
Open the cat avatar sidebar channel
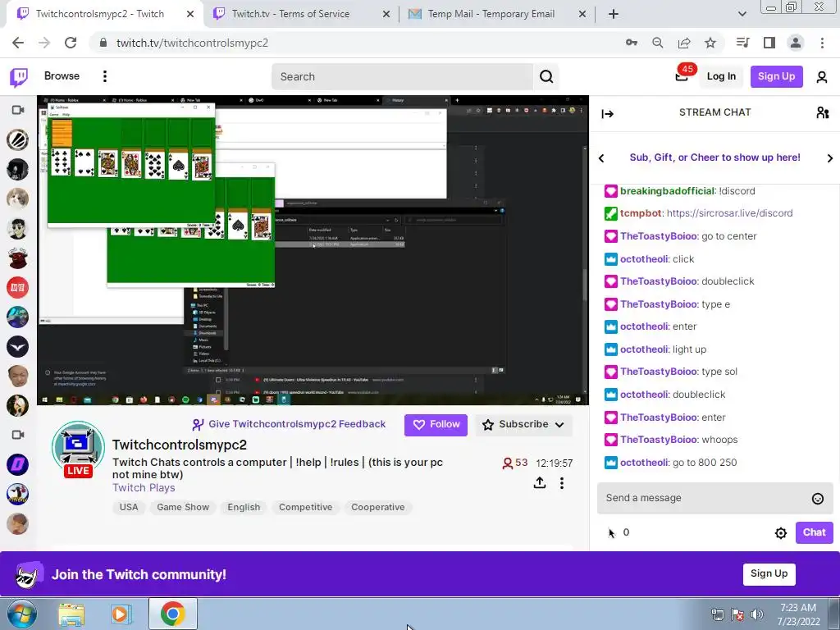click(x=18, y=199)
